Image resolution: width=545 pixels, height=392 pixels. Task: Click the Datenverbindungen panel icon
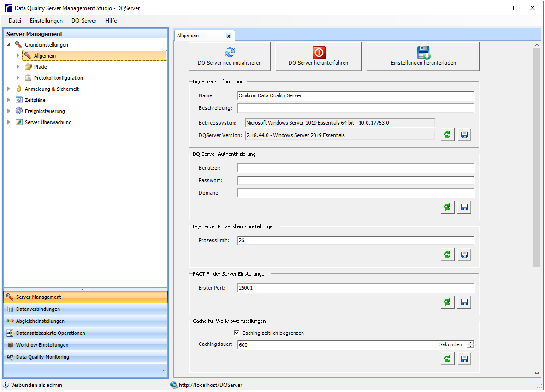[x=10, y=309]
